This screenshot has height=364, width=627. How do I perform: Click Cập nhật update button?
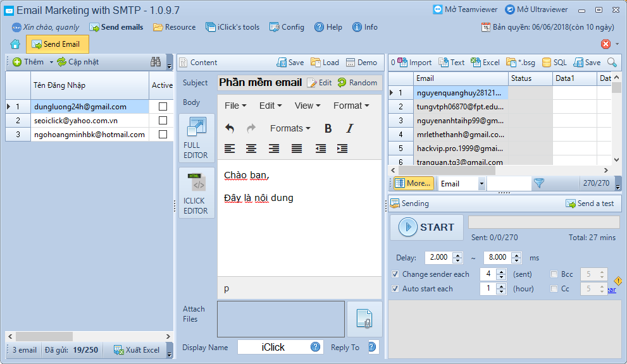pos(78,62)
